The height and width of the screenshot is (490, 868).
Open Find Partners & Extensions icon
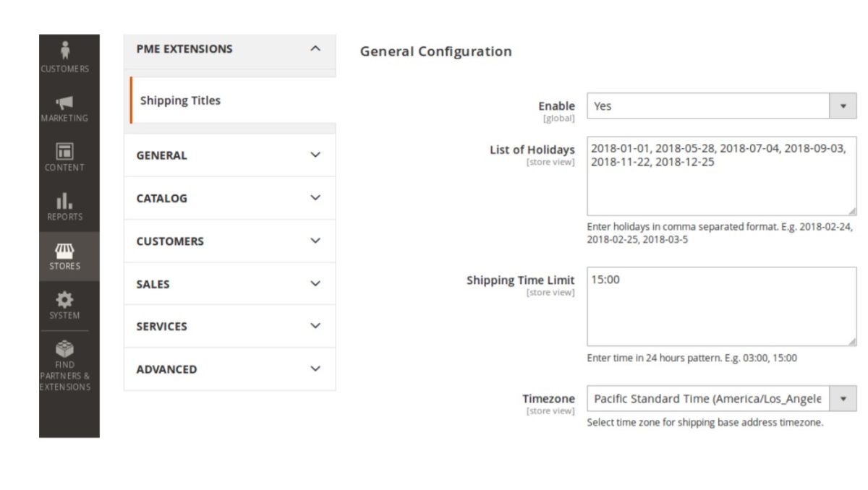point(65,345)
